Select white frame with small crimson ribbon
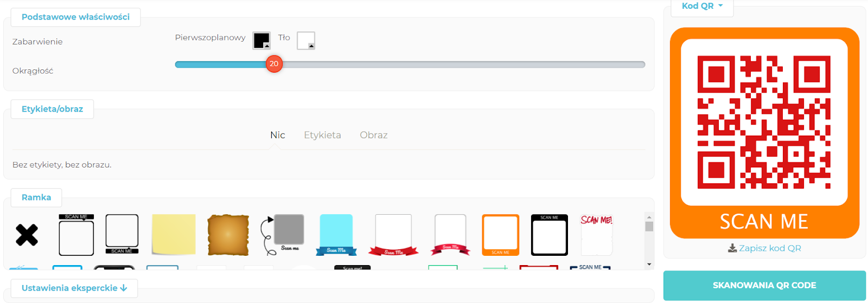This screenshot has height=303, width=868. (450, 235)
